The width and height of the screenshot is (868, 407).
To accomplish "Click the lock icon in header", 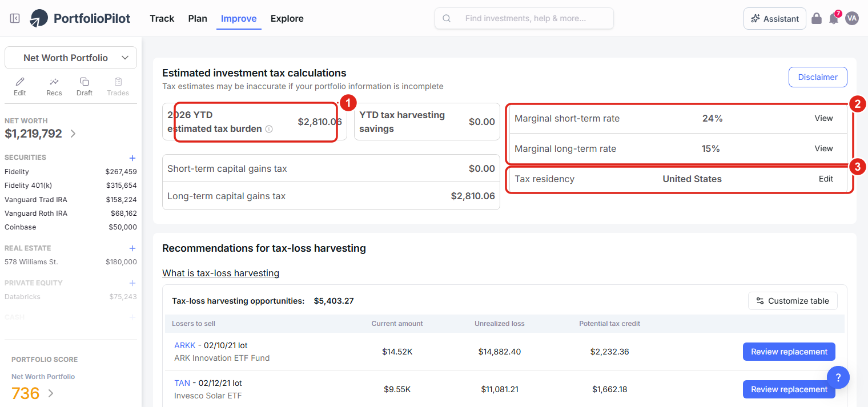I will 817,18.
